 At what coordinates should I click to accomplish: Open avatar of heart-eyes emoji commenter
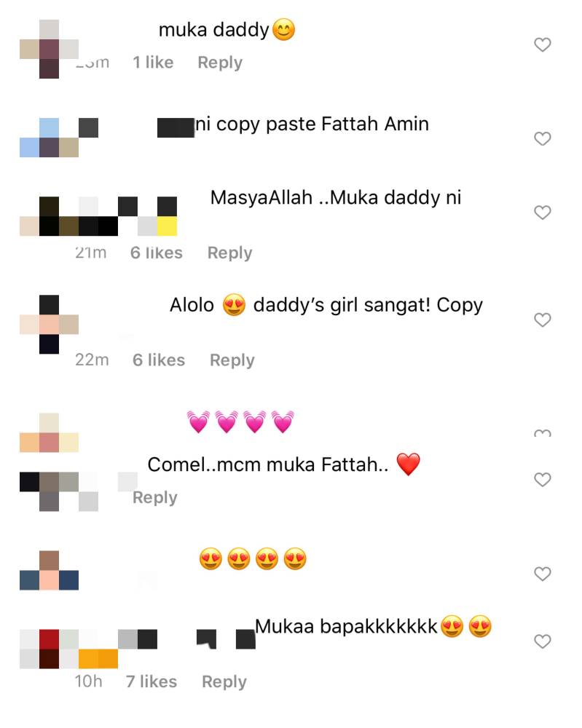pos(49,570)
